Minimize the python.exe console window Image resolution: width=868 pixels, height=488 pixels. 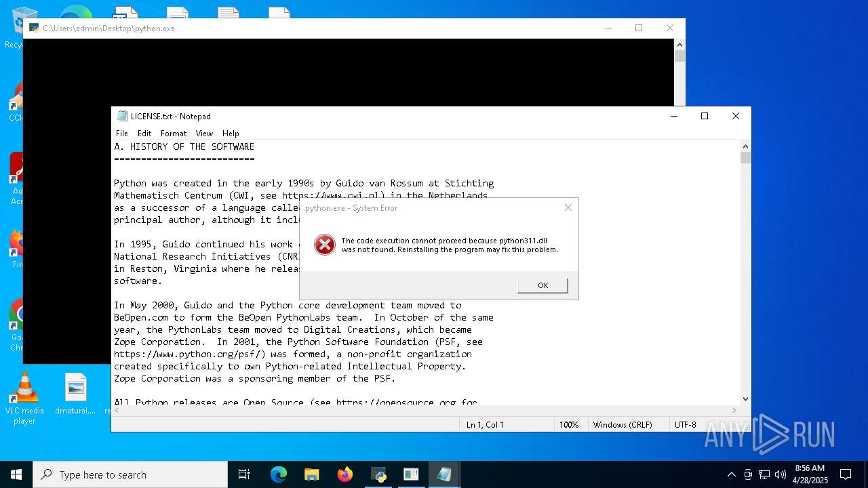pos(608,28)
